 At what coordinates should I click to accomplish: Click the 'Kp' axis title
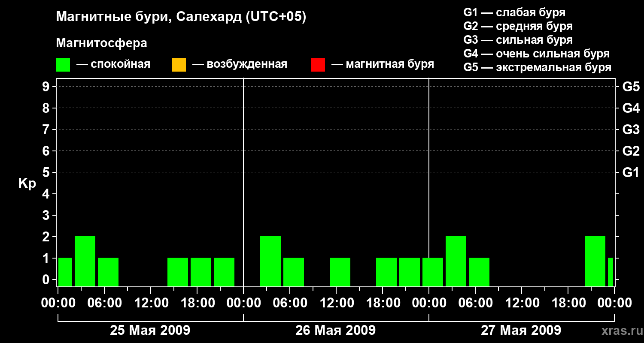pyautogui.click(x=27, y=184)
